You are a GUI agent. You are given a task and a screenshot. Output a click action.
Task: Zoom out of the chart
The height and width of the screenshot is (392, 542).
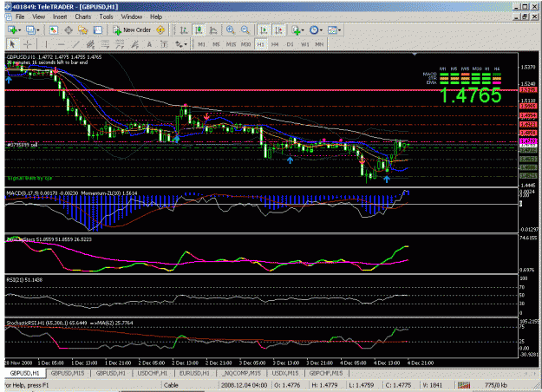click(x=245, y=30)
